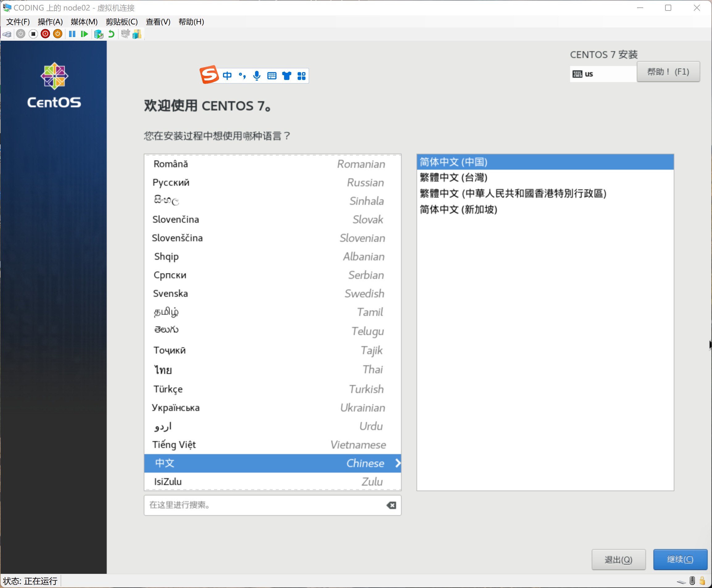Image resolution: width=712 pixels, height=588 pixels.
Task: Select Slovenčina Slovak language
Action: point(272,219)
